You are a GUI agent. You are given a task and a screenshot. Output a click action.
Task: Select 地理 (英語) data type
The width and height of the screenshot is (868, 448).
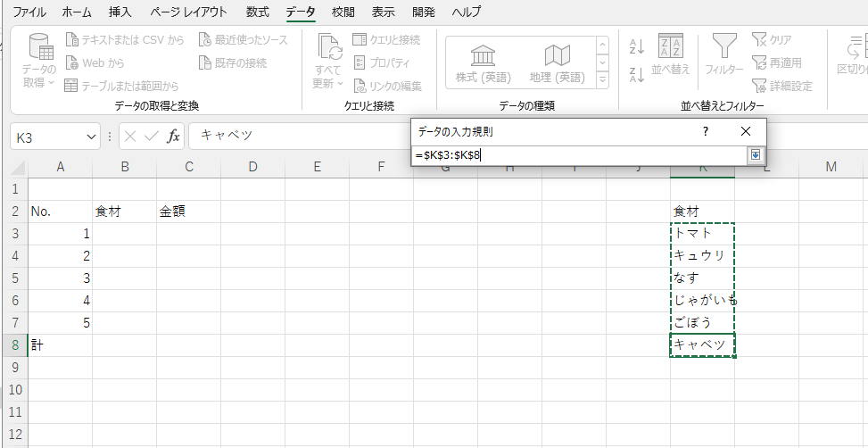(x=557, y=63)
